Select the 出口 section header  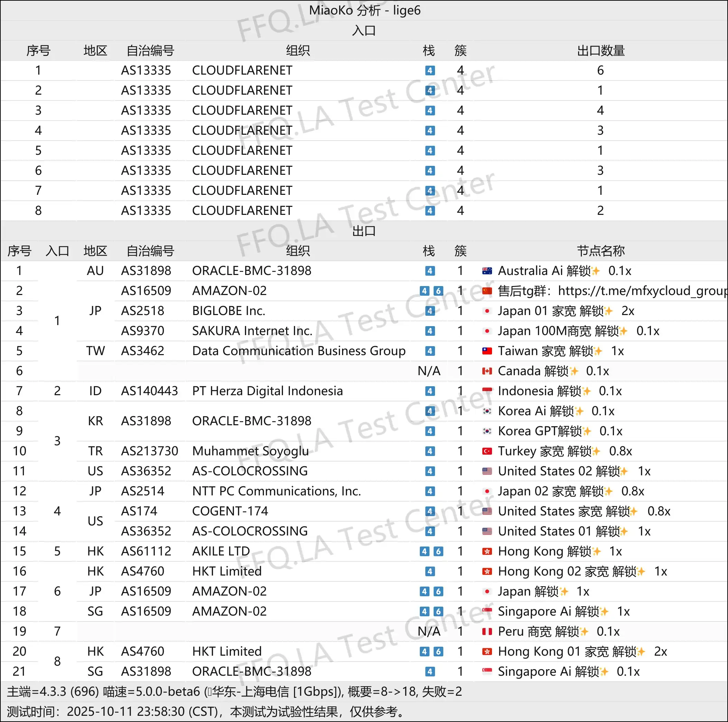[363, 231]
